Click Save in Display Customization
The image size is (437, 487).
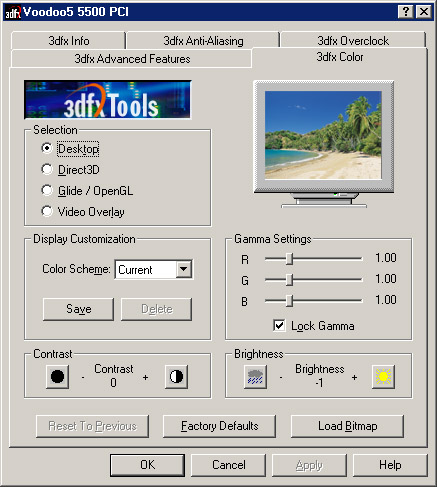pyautogui.click(x=79, y=309)
